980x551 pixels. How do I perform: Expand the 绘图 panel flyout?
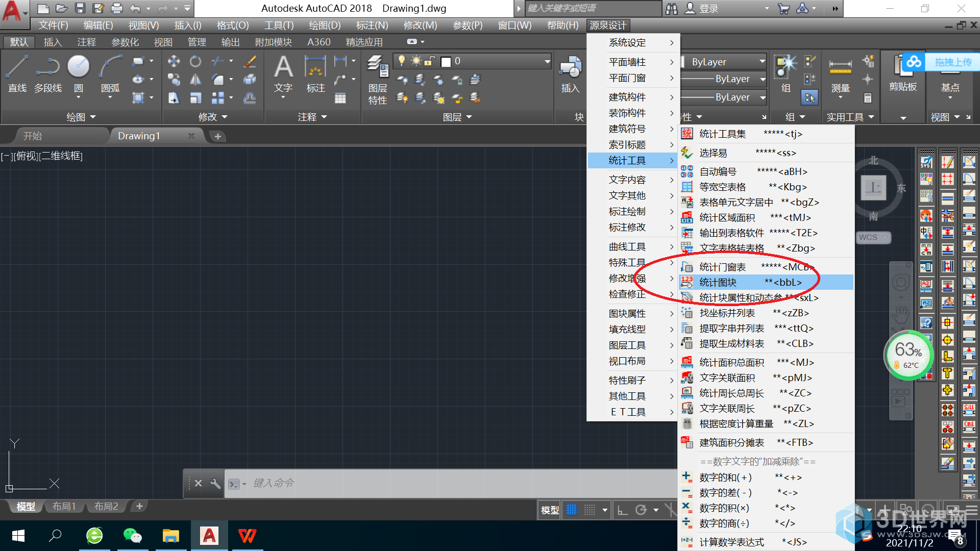81,117
